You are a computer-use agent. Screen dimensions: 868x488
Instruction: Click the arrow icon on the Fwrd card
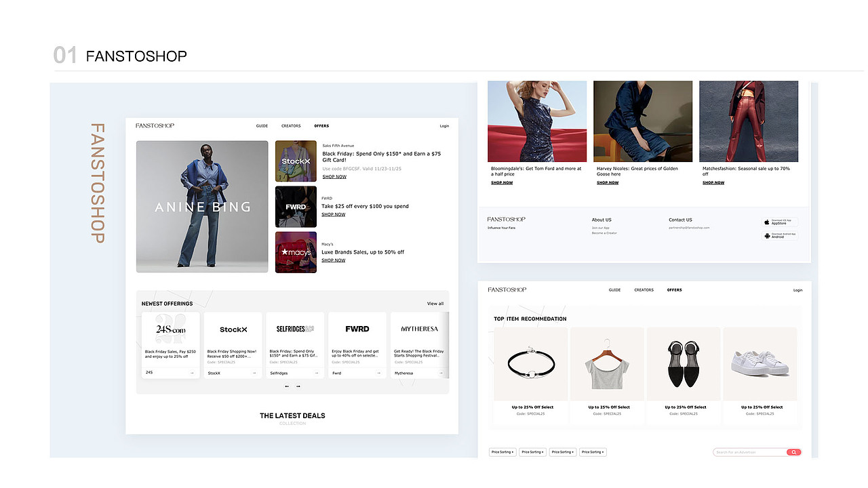378,373
